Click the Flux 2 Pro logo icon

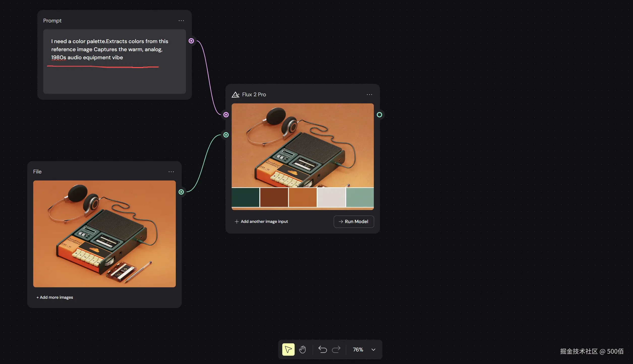(235, 95)
